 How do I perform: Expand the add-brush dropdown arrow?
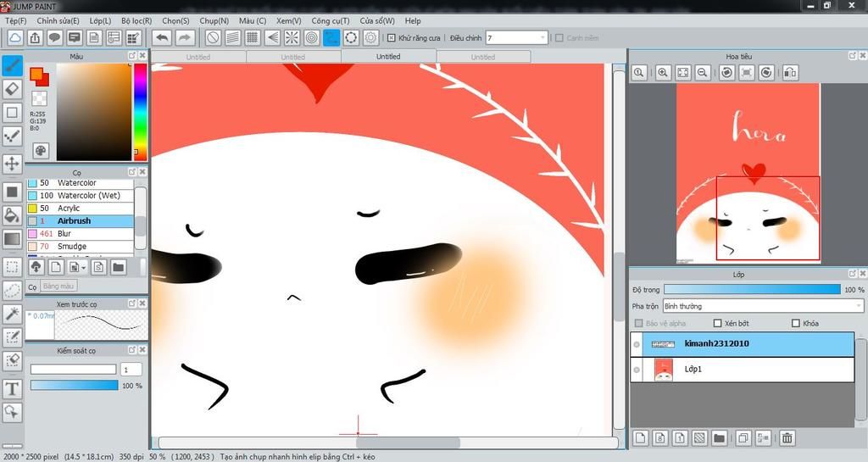84,268
